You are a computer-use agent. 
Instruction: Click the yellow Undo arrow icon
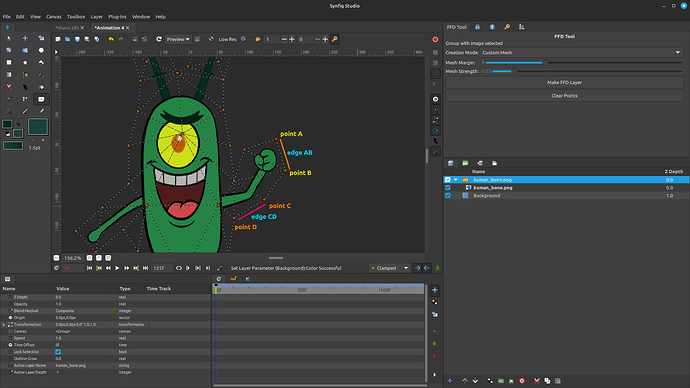[111, 39]
